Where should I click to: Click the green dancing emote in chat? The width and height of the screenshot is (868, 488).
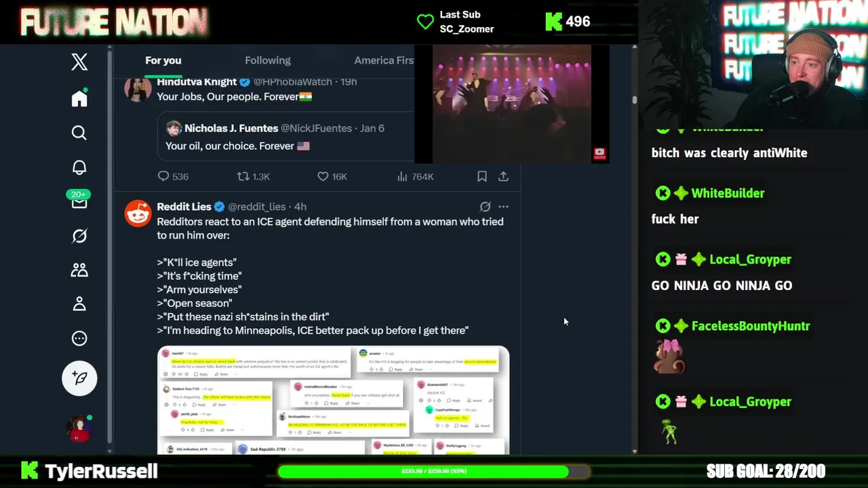[x=669, y=432]
